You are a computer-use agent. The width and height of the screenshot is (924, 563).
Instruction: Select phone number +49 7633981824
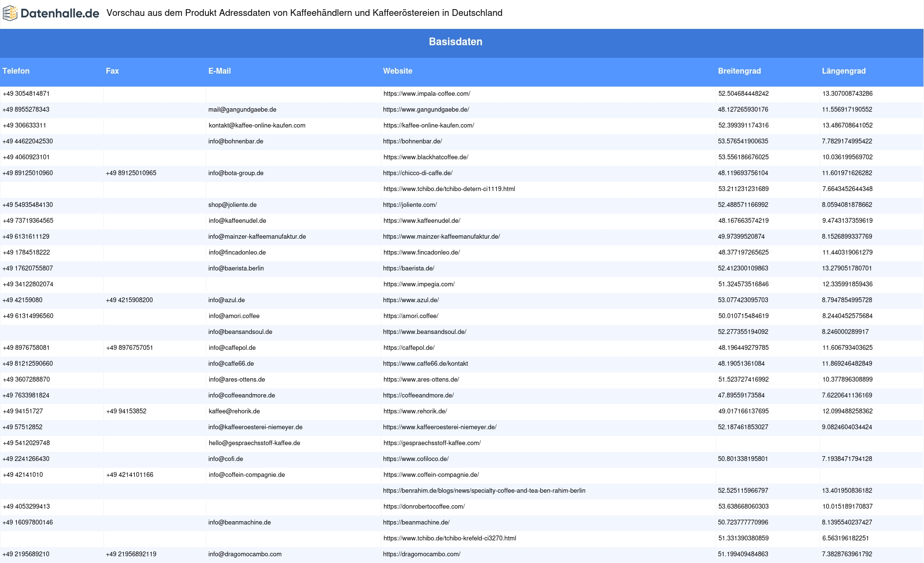point(26,396)
